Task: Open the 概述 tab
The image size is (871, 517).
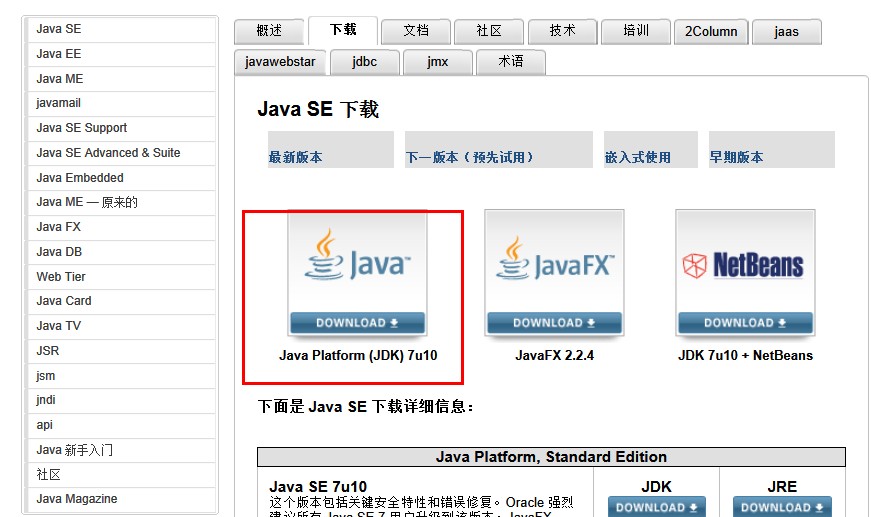Action: [x=269, y=31]
